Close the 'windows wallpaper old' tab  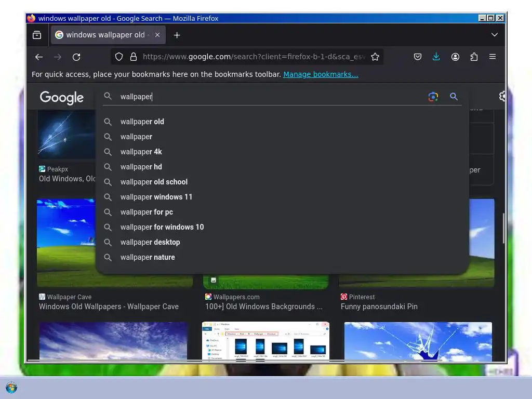tap(157, 35)
